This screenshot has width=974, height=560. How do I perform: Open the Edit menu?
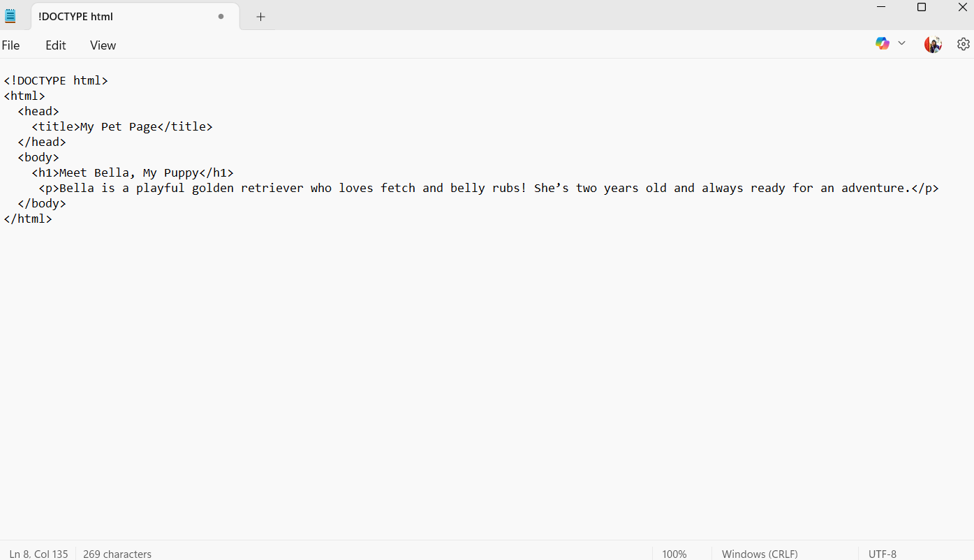(55, 45)
